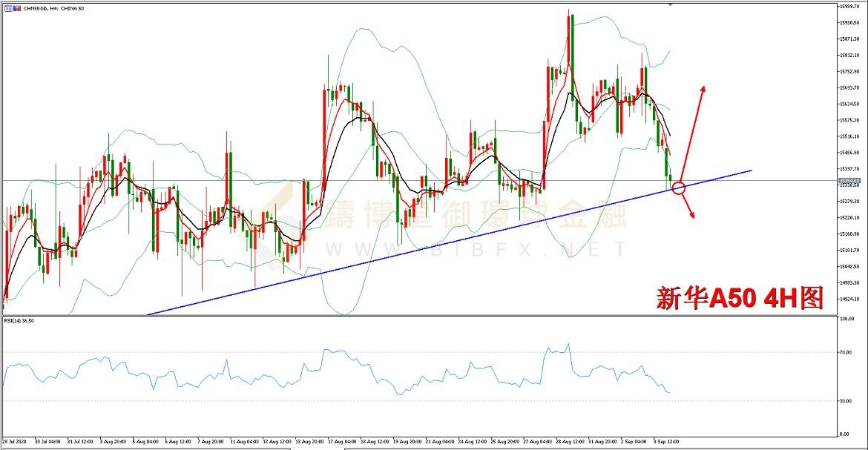Select the upward red arrow's head
Viewport: 868px width, 450px height.
pos(702,88)
